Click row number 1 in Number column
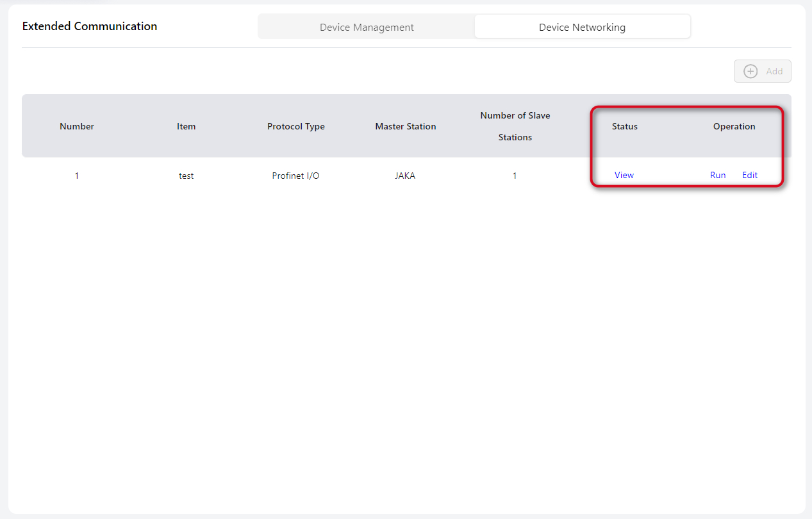Viewport: 812px width, 519px height. pos(77,176)
